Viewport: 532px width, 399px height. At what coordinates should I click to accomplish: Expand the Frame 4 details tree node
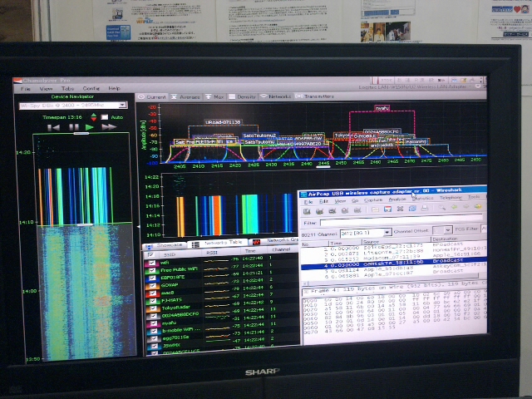306,291
